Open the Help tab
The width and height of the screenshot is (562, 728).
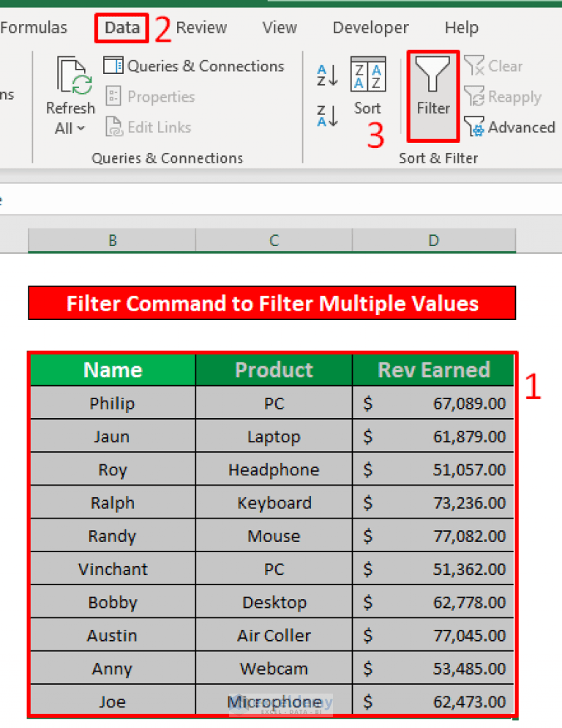coord(461,28)
